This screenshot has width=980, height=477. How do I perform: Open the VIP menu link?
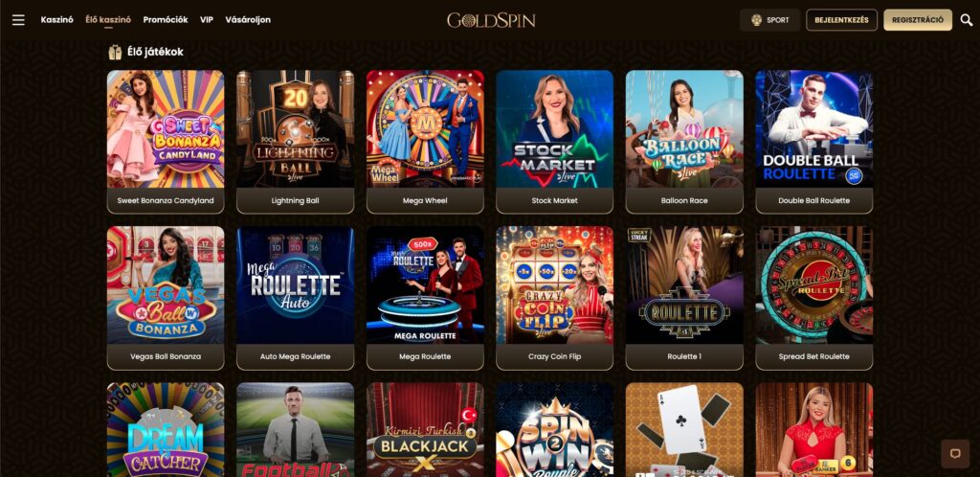[x=207, y=20]
